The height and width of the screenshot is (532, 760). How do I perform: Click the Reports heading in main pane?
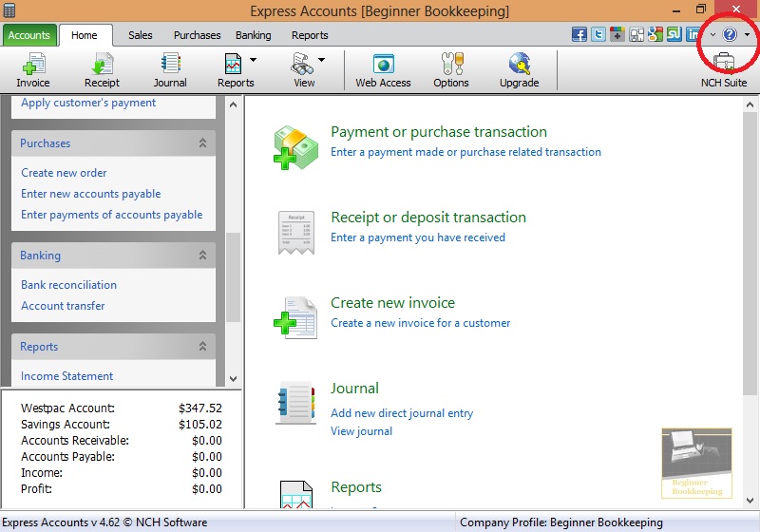point(356,487)
